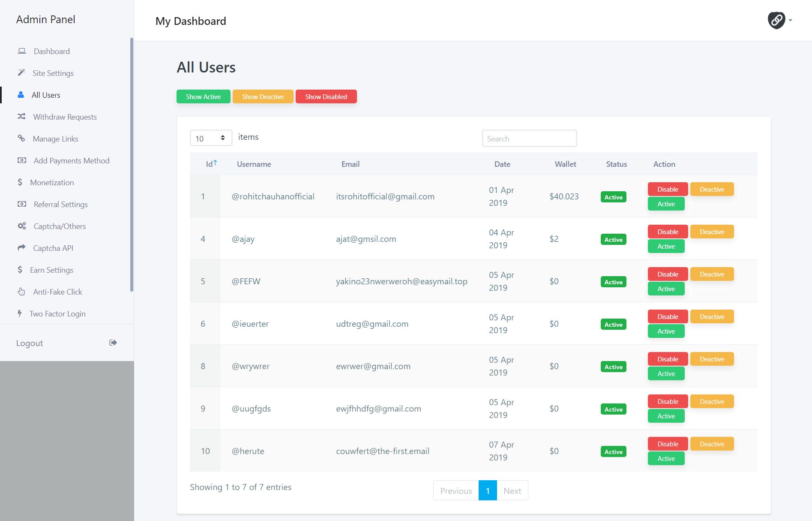812x521 pixels.
Task: Open Captcha API menu item
Action: pyautogui.click(x=53, y=248)
